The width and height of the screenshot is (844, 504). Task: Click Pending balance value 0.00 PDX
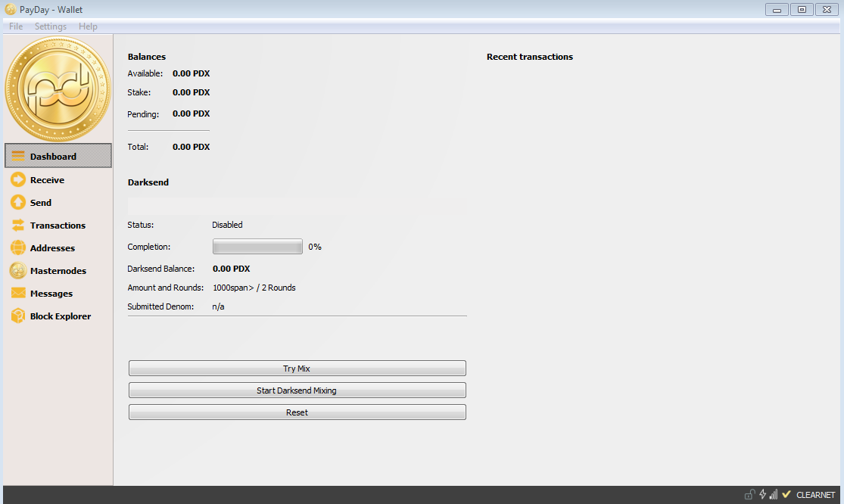pos(191,114)
